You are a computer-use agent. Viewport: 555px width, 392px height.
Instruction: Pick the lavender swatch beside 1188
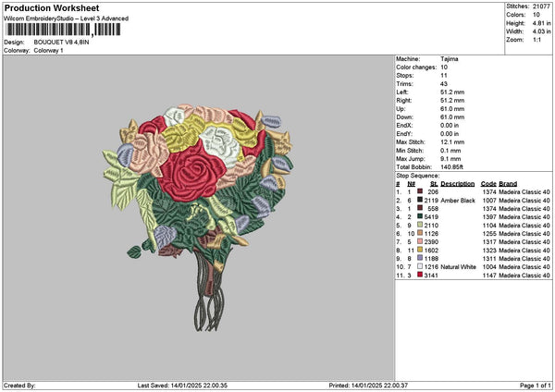pos(420,258)
